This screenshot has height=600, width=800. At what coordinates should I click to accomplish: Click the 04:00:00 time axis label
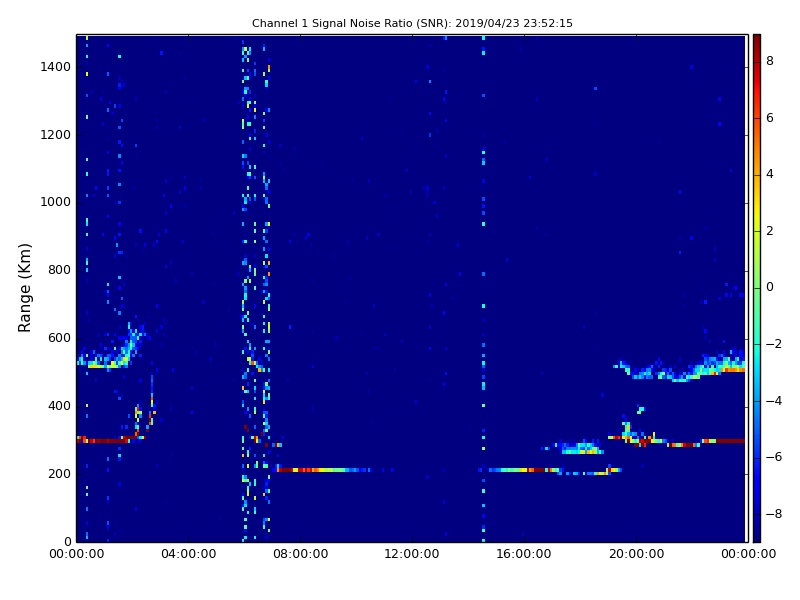coord(189,554)
